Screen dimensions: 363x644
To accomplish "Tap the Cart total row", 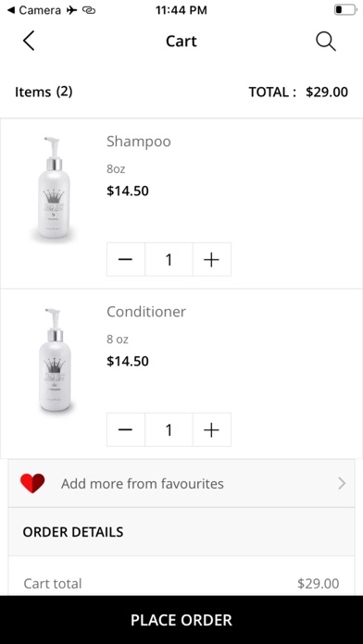I will pyautogui.click(x=181, y=583).
